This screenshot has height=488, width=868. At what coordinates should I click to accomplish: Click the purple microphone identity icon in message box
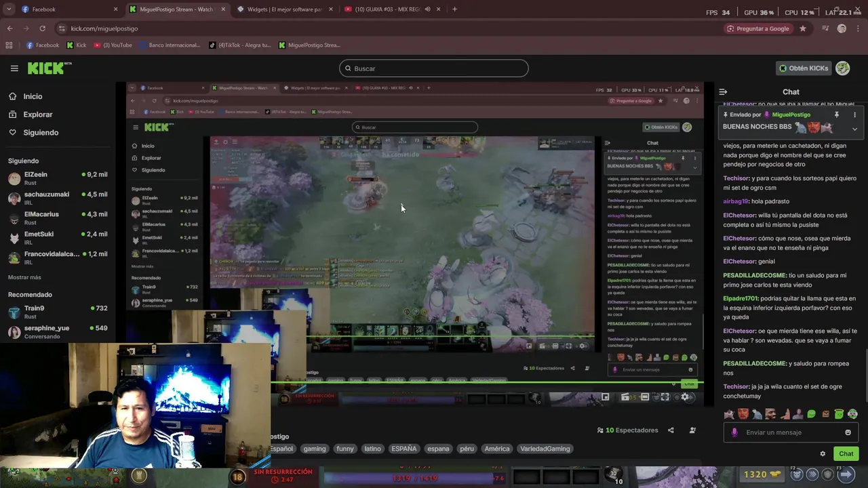click(x=734, y=432)
